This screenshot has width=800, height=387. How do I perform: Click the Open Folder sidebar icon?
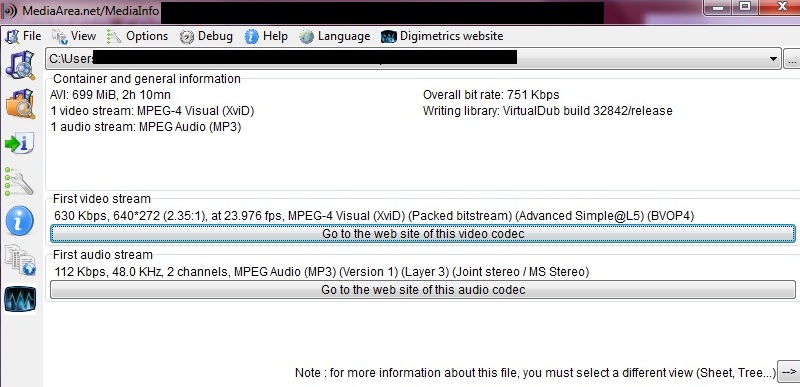click(x=20, y=104)
